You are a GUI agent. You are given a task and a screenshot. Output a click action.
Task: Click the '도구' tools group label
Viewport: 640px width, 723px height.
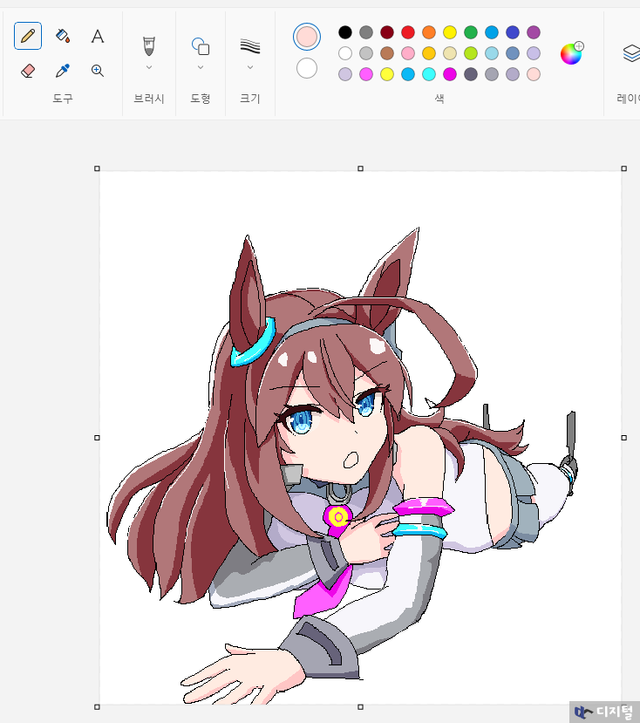tap(63, 98)
